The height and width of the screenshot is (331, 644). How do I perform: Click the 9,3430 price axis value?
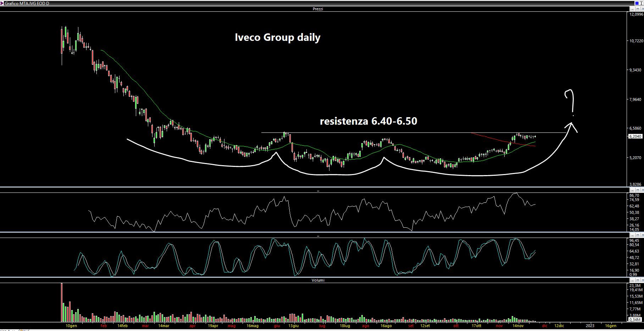click(635, 70)
